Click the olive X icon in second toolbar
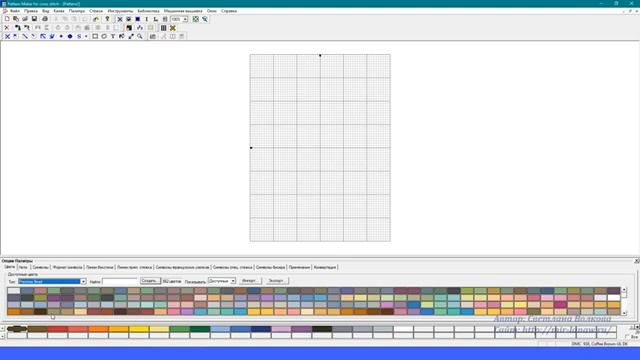This screenshot has width=640, height=360. click(173, 28)
